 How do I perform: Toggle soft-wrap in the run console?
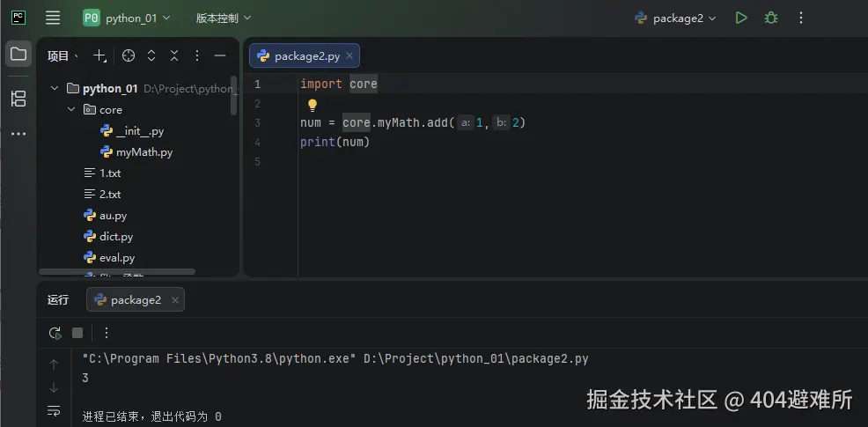(54, 411)
